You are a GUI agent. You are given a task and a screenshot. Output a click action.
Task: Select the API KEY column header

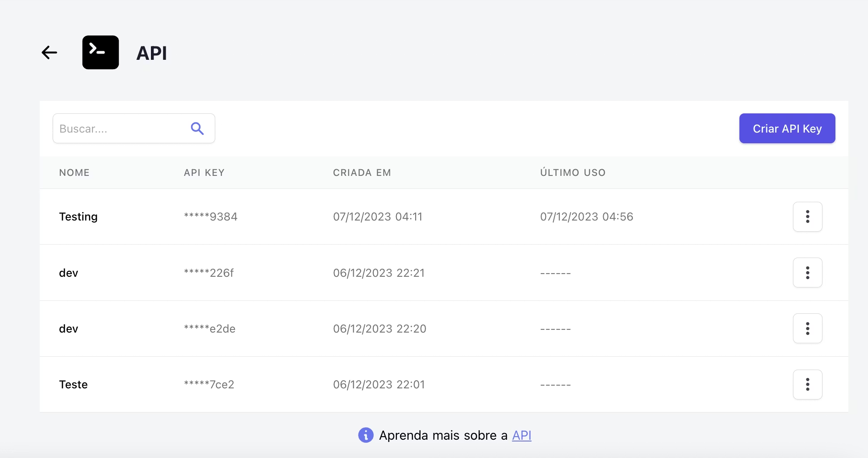(204, 172)
